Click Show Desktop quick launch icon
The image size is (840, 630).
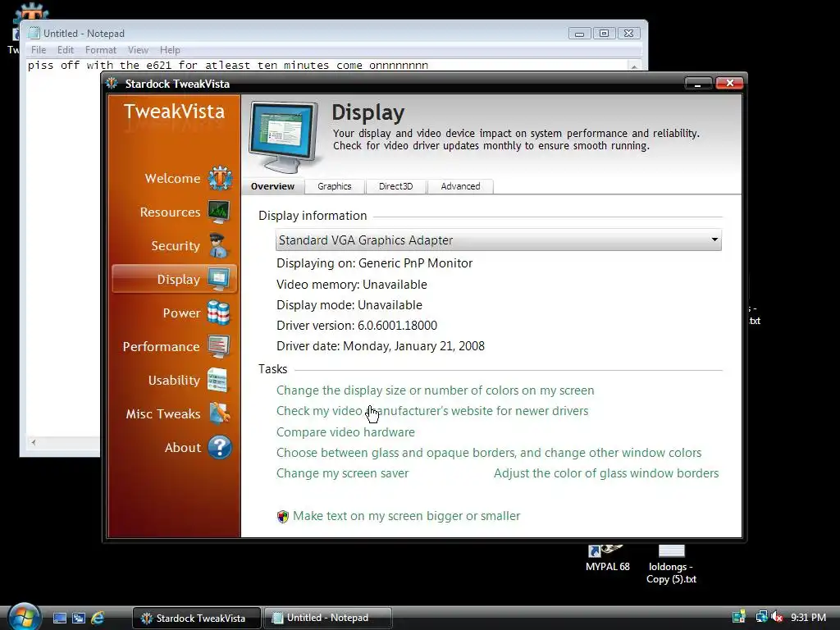(x=60, y=618)
